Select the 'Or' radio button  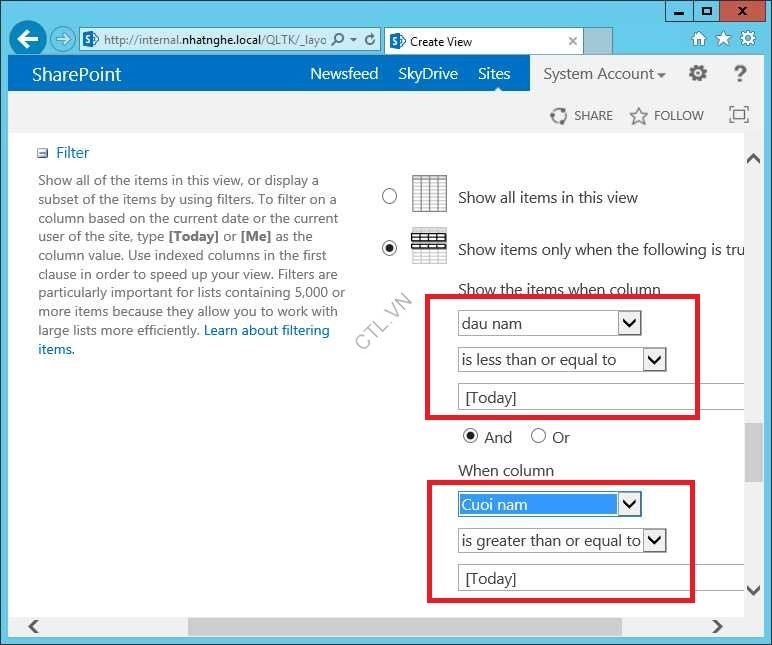point(539,436)
